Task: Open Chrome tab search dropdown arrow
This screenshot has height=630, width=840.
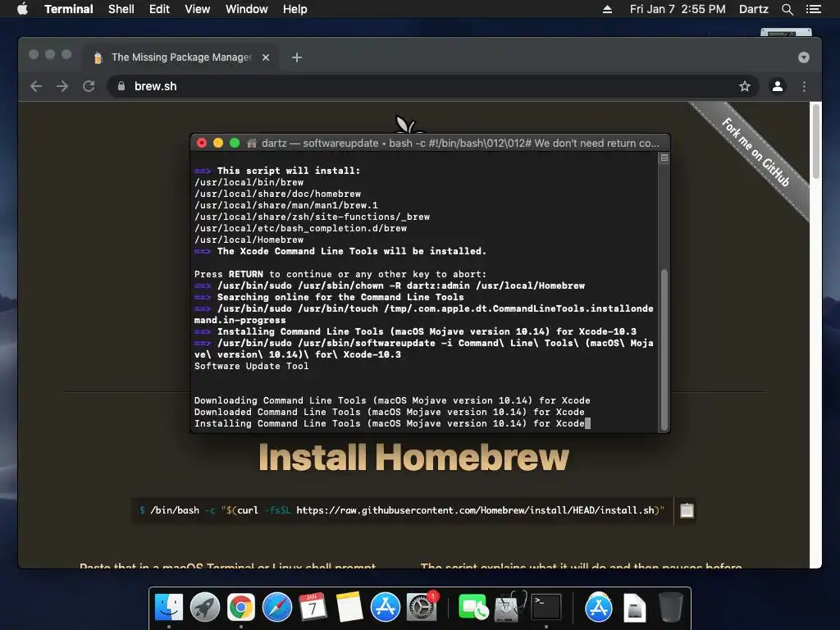Action: click(x=804, y=57)
